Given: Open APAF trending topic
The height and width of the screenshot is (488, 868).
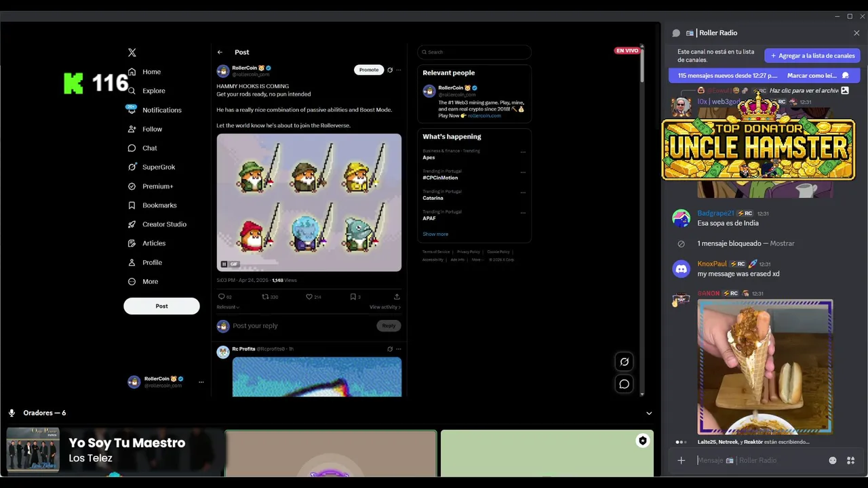Looking at the screenshot, I should click(x=429, y=218).
